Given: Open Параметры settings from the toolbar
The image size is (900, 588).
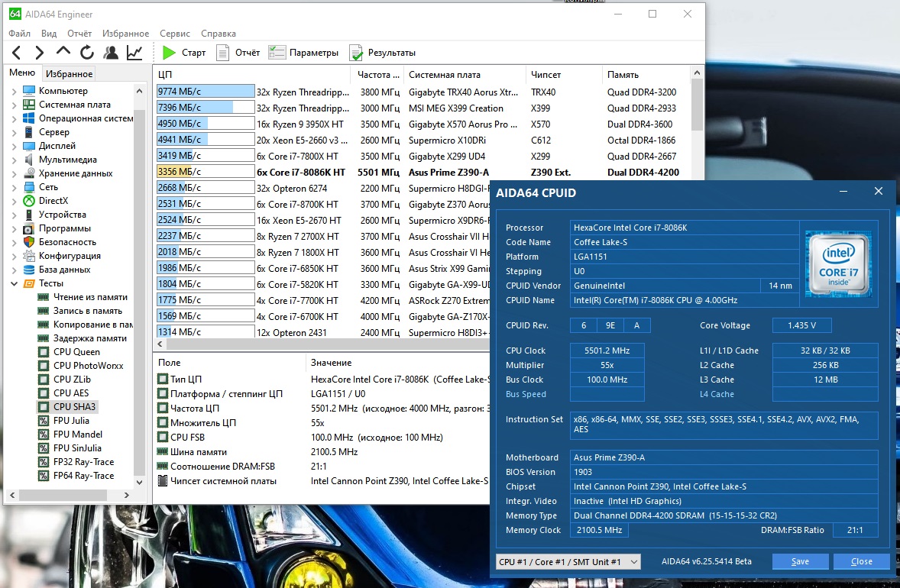Looking at the screenshot, I should 303,53.
